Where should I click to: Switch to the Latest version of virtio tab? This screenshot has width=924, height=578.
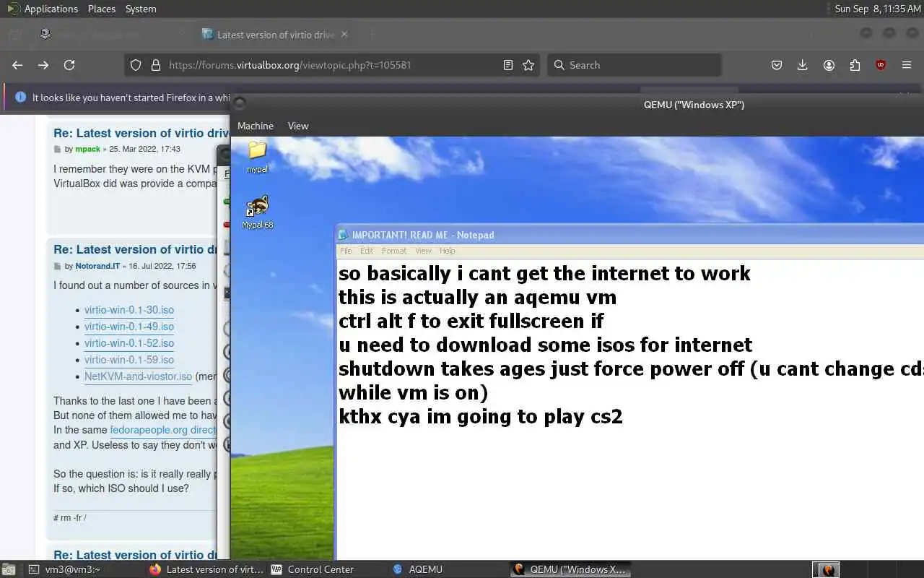274,34
